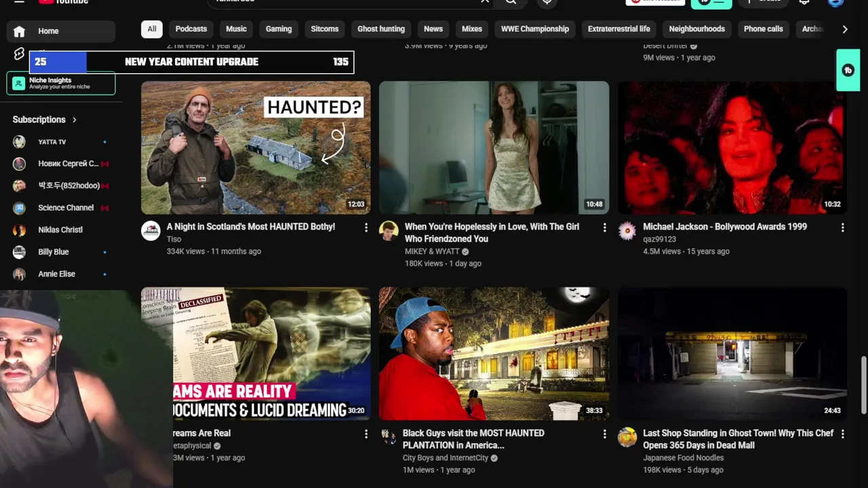
Task: Open more options for Dreams Are Real video
Action: [366, 434]
